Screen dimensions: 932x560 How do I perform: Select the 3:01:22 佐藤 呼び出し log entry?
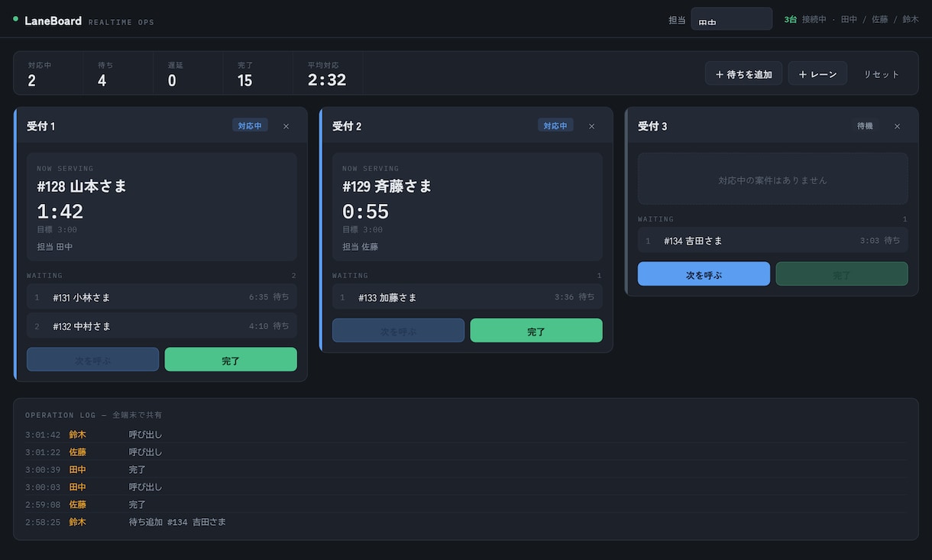466,452
